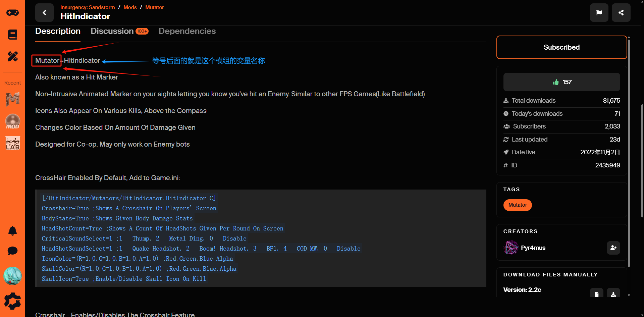Open the share options icon
The image size is (644, 317).
click(621, 13)
